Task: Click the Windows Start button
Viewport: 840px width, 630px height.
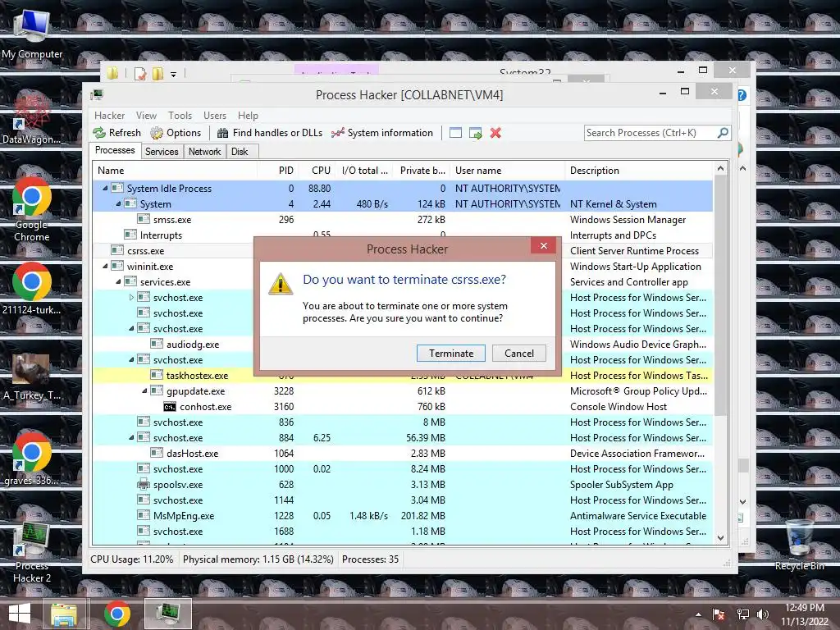Action: (x=20, y=614)
